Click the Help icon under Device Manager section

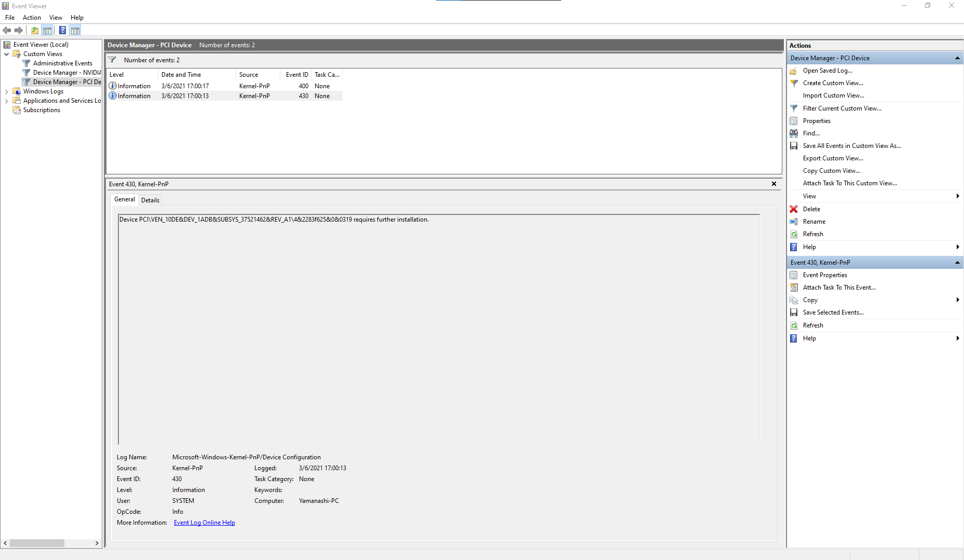(794, 247)
